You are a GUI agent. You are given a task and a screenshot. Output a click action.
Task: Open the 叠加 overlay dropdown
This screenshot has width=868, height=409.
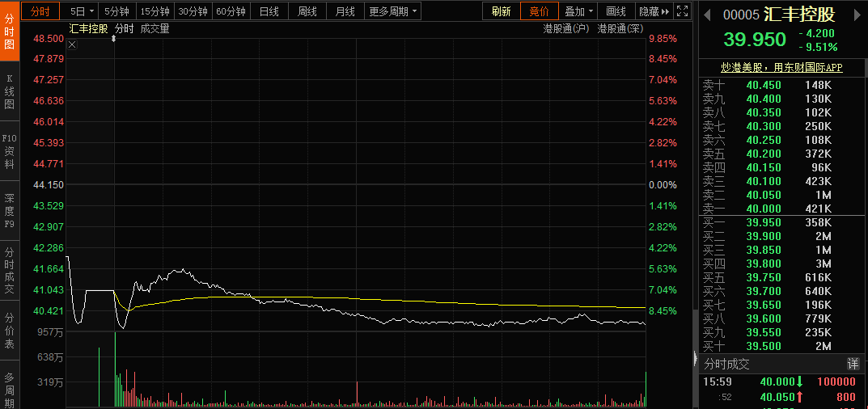(578, 11)
